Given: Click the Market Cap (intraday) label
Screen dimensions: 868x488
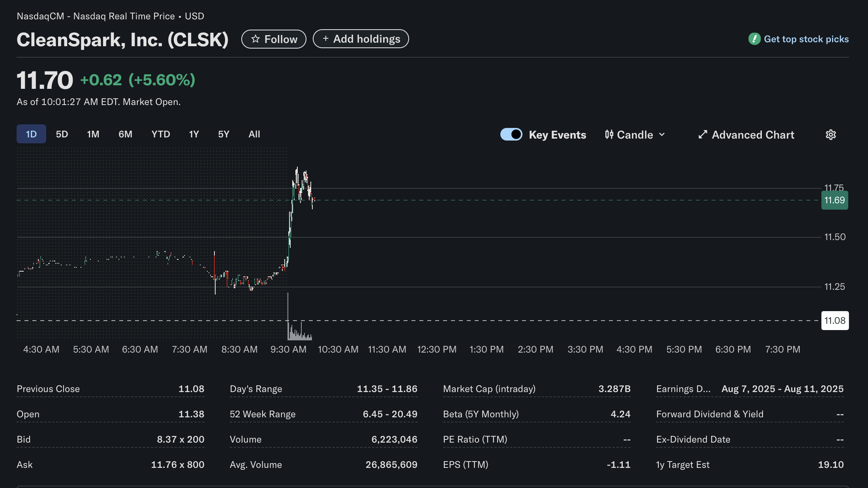Looking at the screenshot, I should (489, 389).
